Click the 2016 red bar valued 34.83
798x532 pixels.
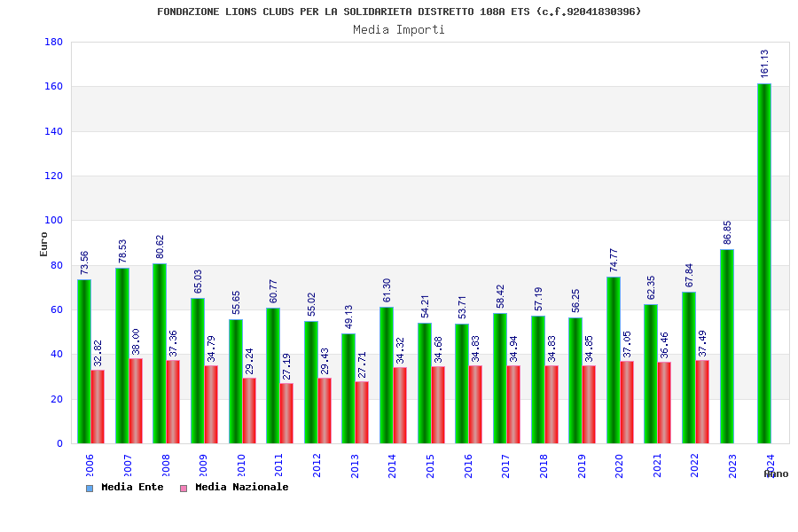tap(475, 404)
